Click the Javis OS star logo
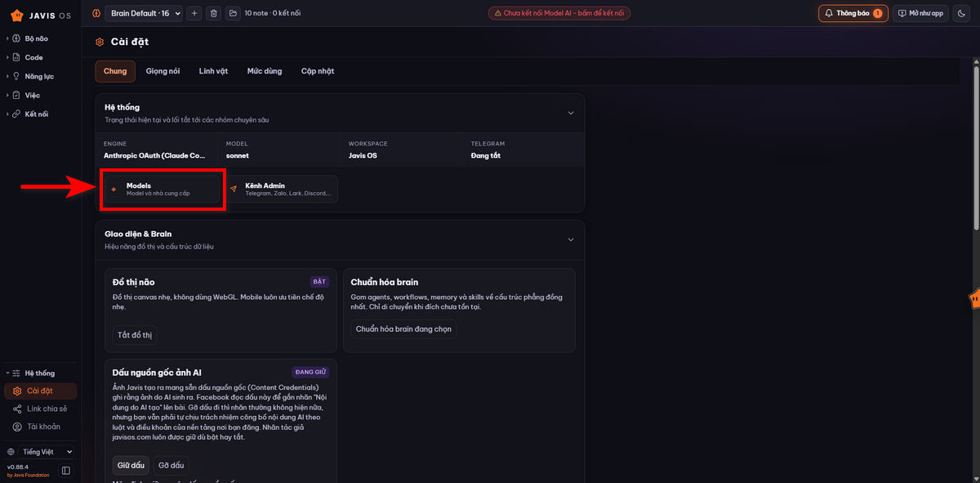This screenshot has height=483, width=980. [16, 13]
